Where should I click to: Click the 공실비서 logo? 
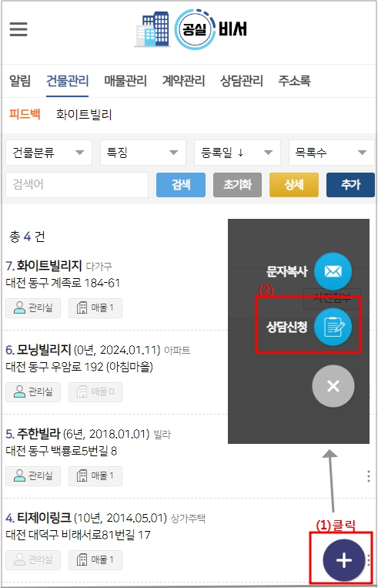(191, 29)
